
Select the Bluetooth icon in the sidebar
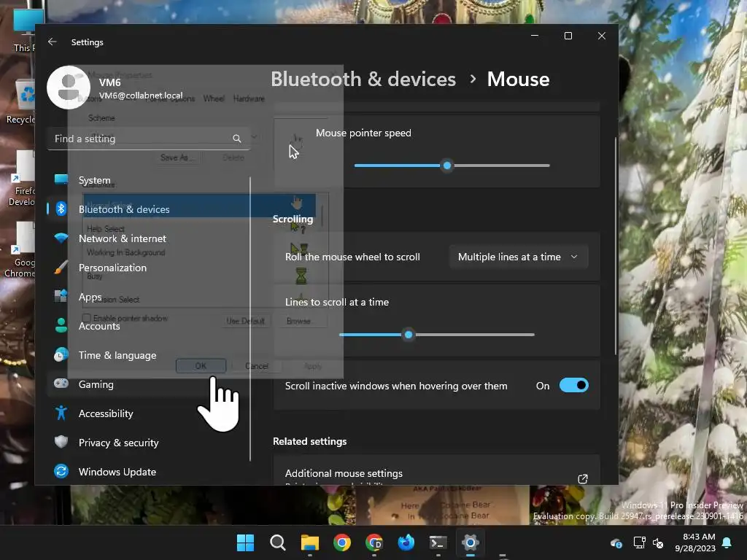pos(61,209)
